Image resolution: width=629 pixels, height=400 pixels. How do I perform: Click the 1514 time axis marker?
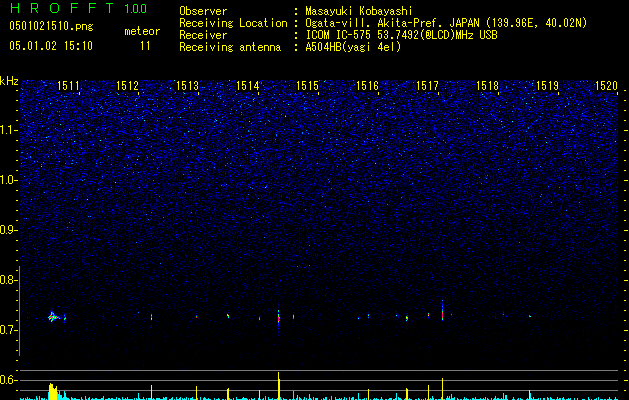[248, 86]
